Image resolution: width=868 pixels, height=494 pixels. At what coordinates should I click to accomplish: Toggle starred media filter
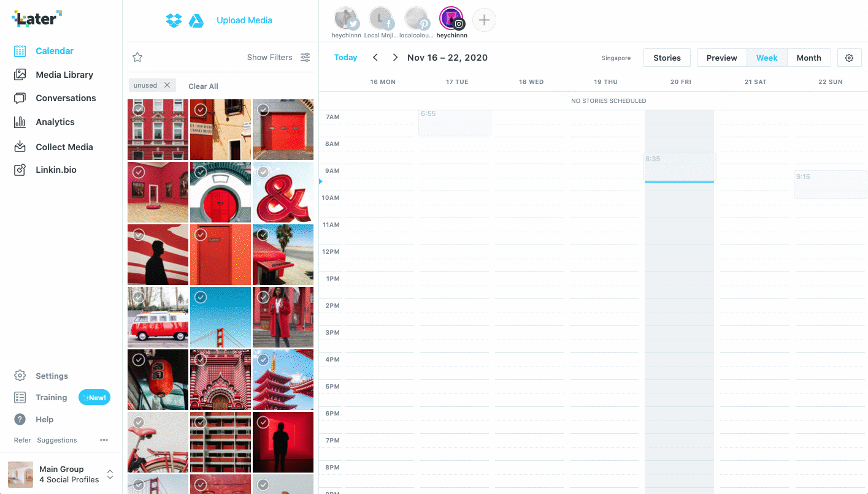[137, 57]
